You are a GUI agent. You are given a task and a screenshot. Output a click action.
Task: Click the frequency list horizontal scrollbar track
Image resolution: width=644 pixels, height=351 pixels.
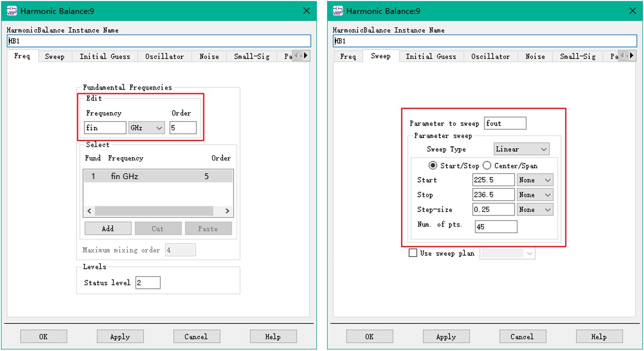coord(154,211)
